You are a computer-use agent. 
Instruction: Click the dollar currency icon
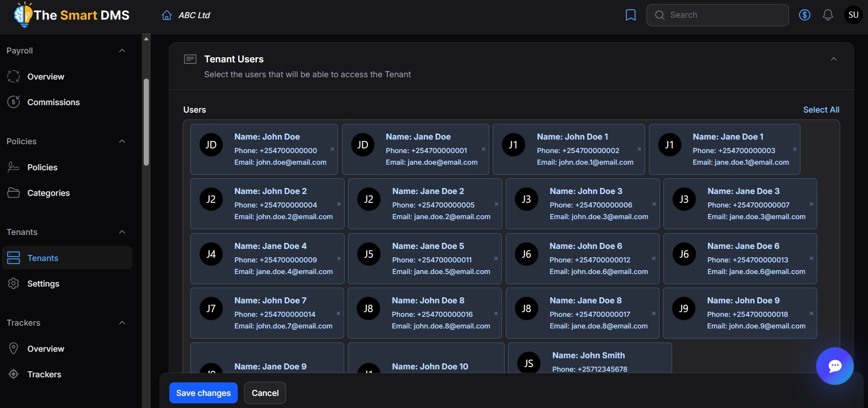(804, 15)
